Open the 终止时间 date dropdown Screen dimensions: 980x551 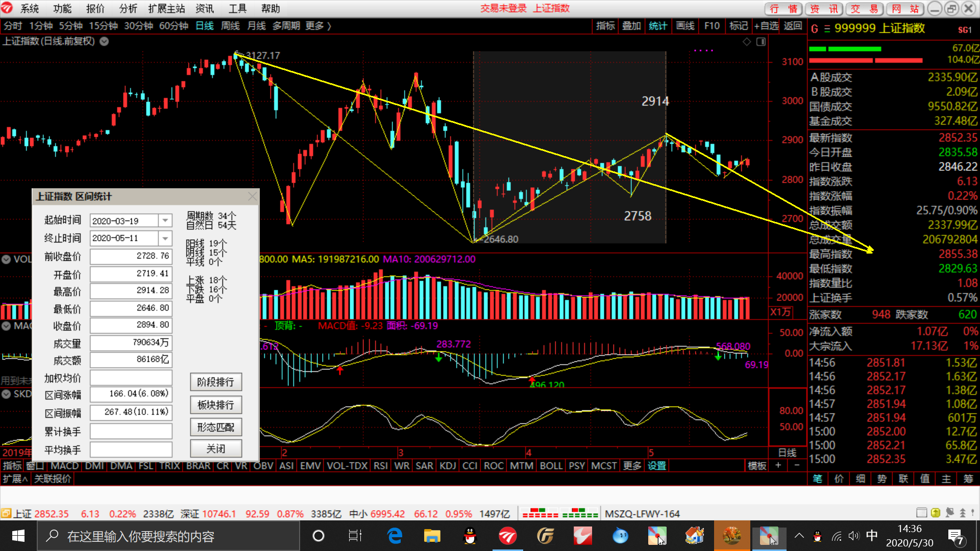(165, 238)
